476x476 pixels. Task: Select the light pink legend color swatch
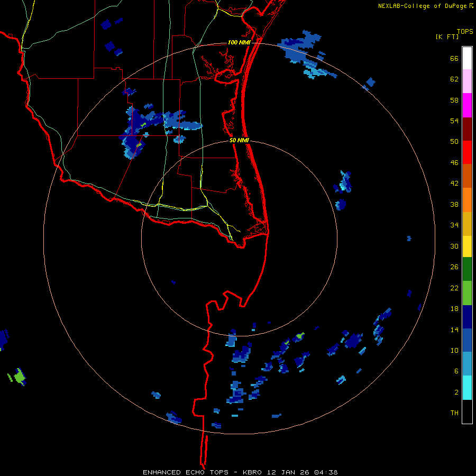[x=467, y=81]
